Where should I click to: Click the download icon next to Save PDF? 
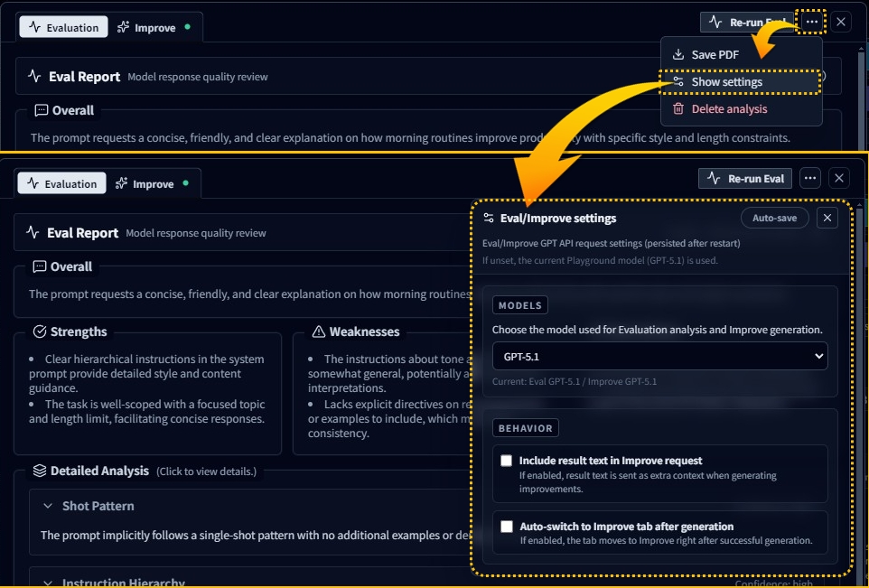pos(677,54)
